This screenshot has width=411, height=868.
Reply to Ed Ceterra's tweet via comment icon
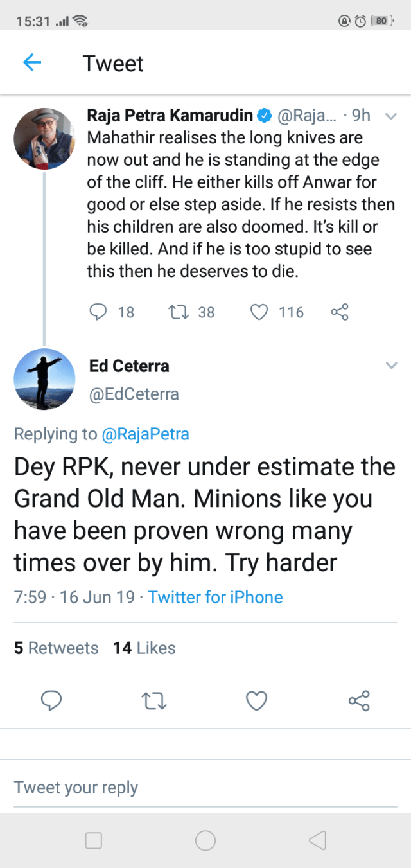coord(51,700)
